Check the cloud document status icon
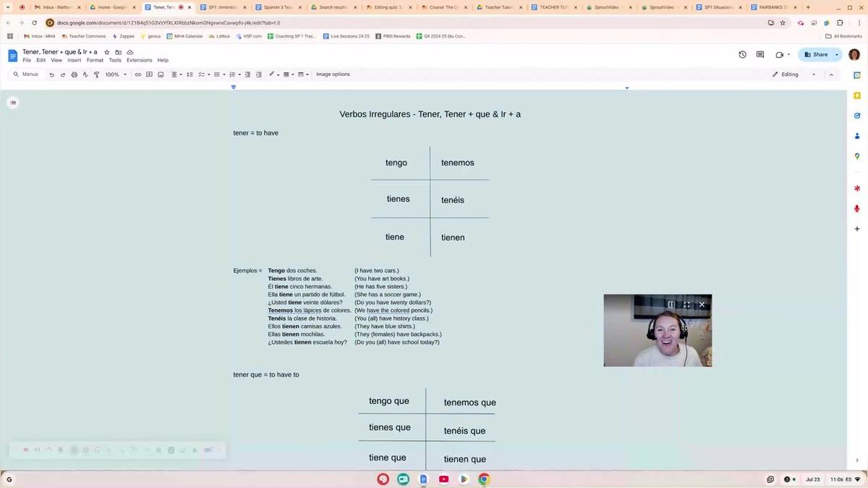The height and width of the screenshot is (488, 868). tap(130, 52)
